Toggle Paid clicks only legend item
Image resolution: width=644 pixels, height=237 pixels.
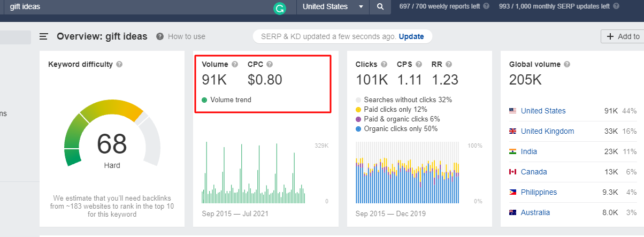[358, 110]
